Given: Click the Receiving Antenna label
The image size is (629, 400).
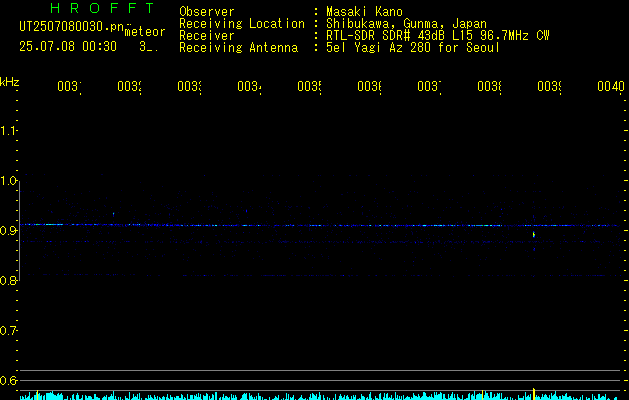Looking at the screenshot, I should pos(238,48).
